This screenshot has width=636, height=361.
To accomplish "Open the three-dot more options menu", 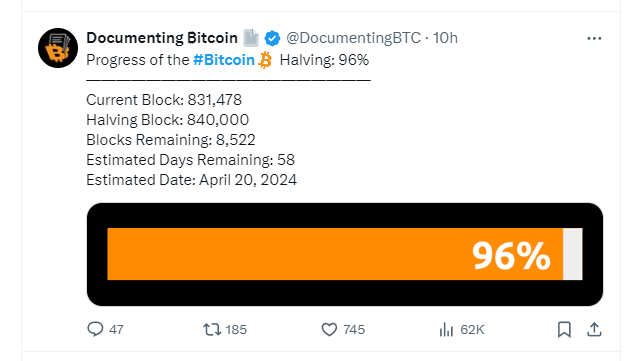I will 594,39.
